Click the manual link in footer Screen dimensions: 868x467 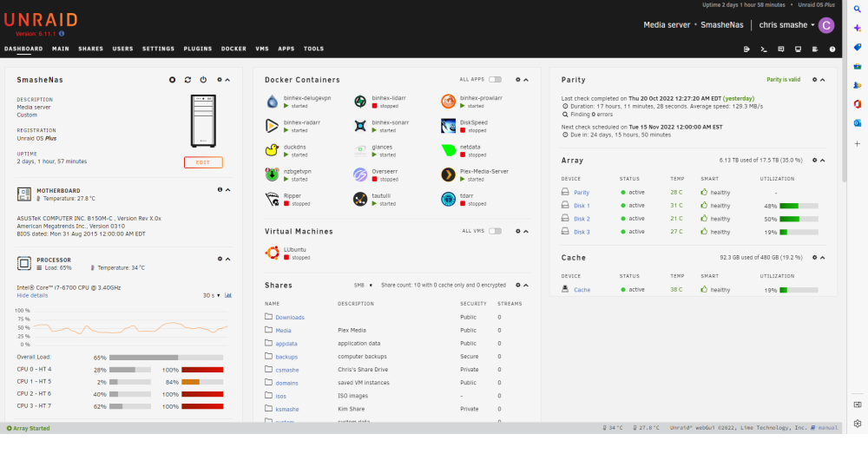[x=827, y=428]
